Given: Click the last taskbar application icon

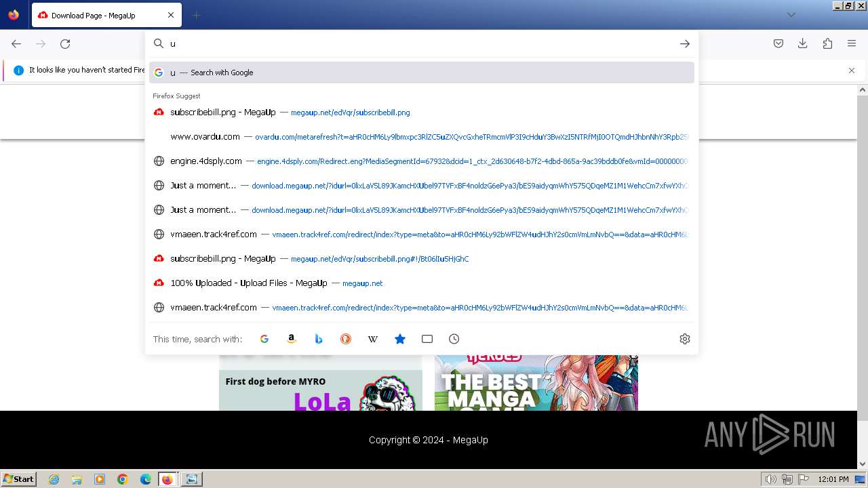Looking at the screenshot, I should [192, 479].
